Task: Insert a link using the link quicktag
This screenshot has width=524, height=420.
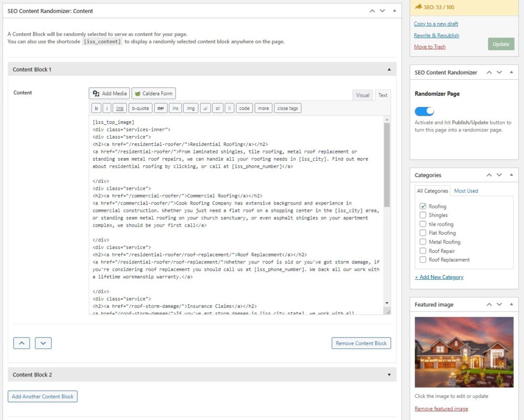Action: click(x=119, y=108)
